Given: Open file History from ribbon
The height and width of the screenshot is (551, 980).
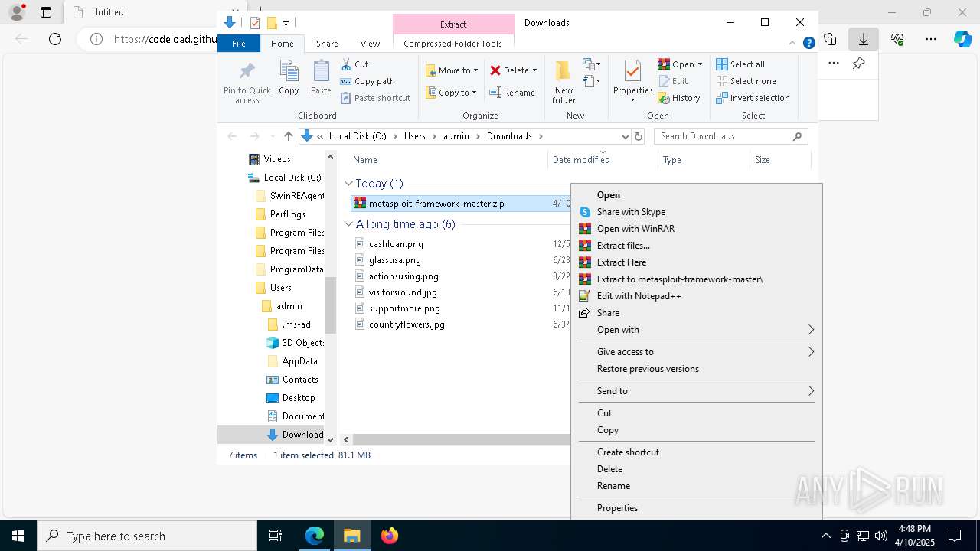Looking at the screenshot, I should point(679,98).
